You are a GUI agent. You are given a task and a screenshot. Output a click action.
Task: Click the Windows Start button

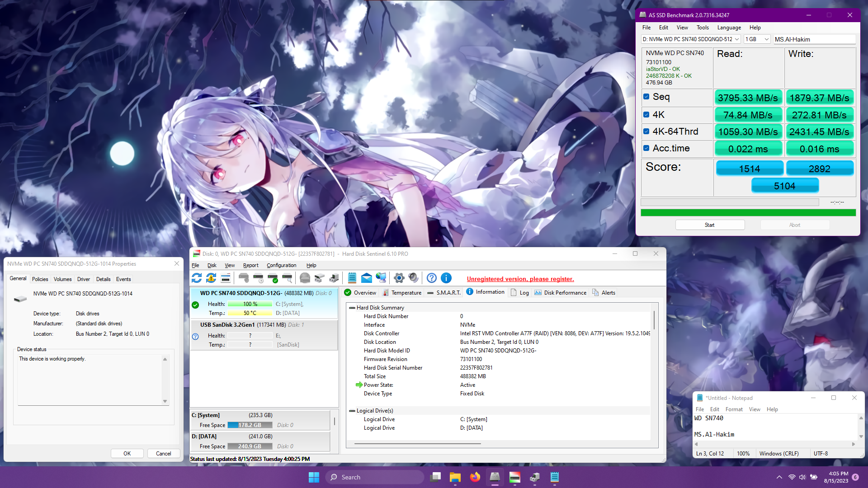(314, 477)
